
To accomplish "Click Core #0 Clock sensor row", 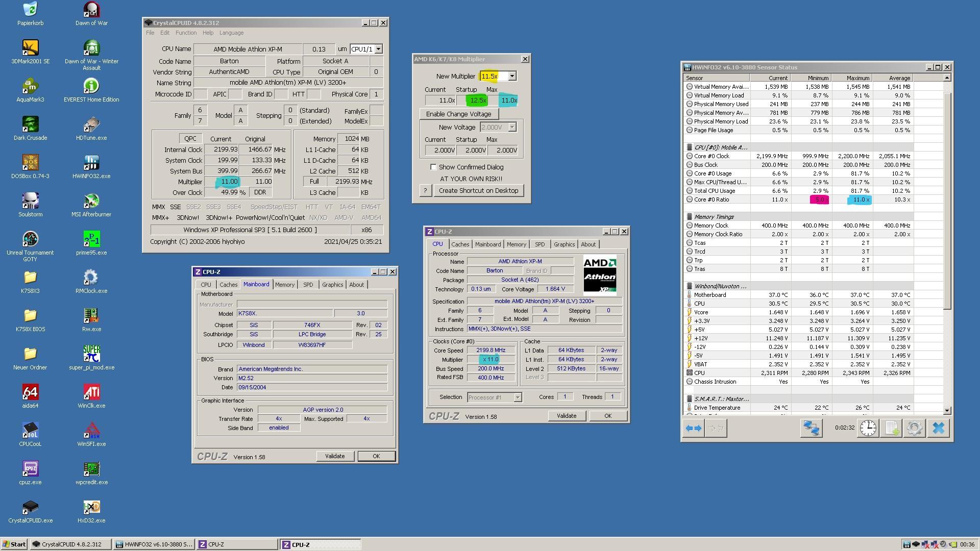I will (x=814, y=156).
